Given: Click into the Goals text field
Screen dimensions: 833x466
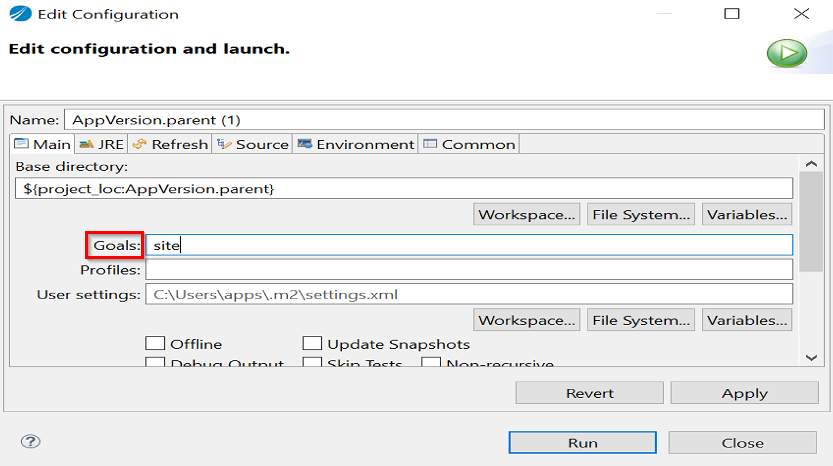Looking at the screenshot, I should 468,245.
